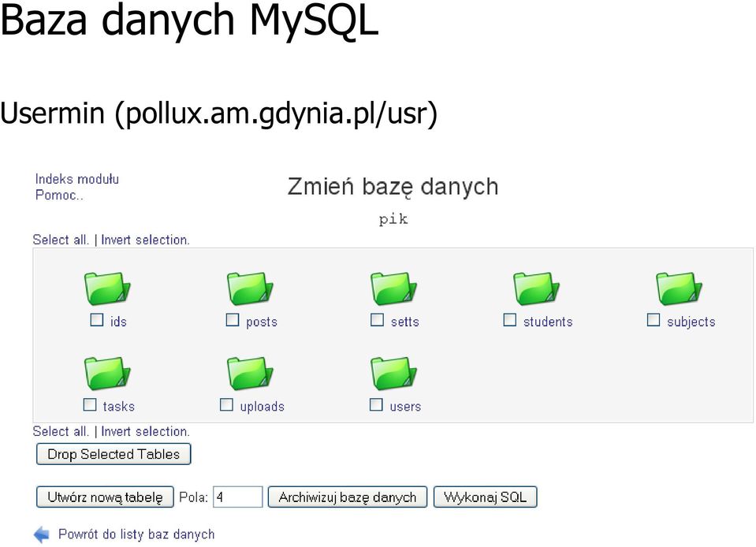Click top Select all. link
756x547 pixels.
click(x=61, y=240)
